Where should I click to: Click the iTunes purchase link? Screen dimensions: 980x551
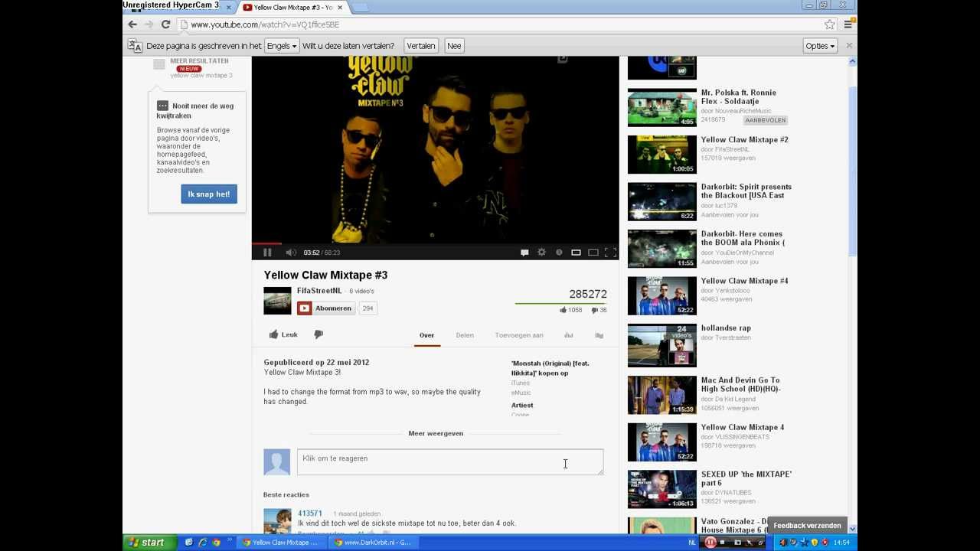pyautogui.click(x=521, y=383)
